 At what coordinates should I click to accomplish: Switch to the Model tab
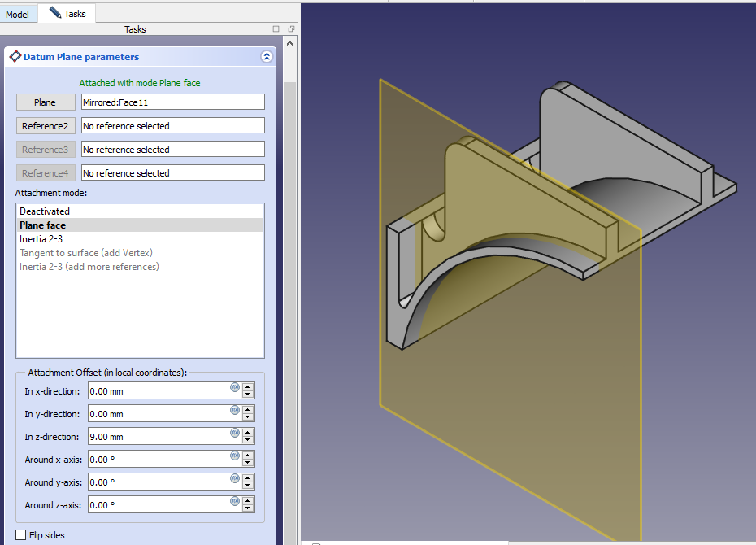17,14
